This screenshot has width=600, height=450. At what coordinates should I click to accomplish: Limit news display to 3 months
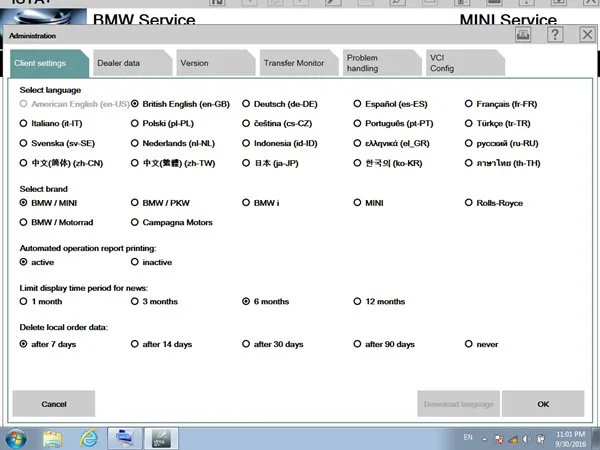click(x=154, y=302)
